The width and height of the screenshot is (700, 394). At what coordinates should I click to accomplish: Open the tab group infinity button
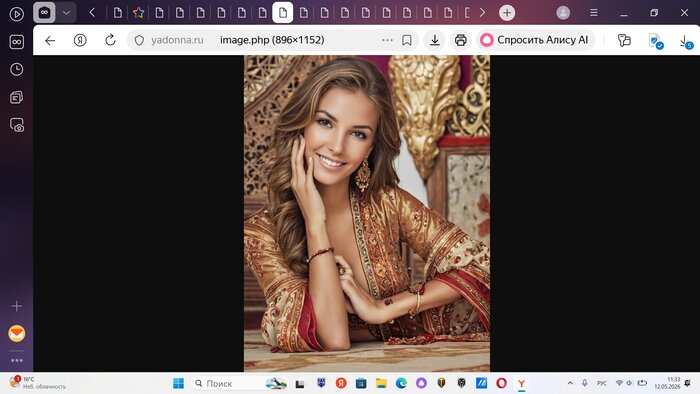(x=44, y=13)
